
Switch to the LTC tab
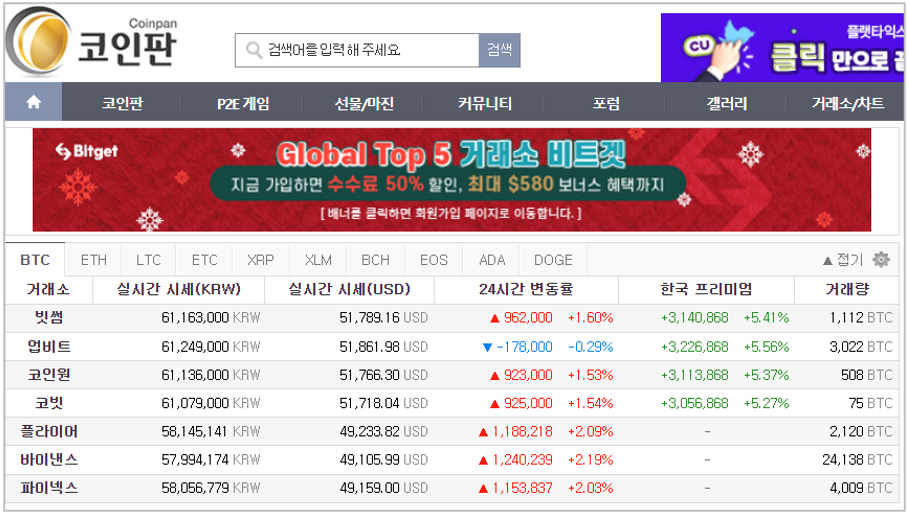click(x=148, y=260)
